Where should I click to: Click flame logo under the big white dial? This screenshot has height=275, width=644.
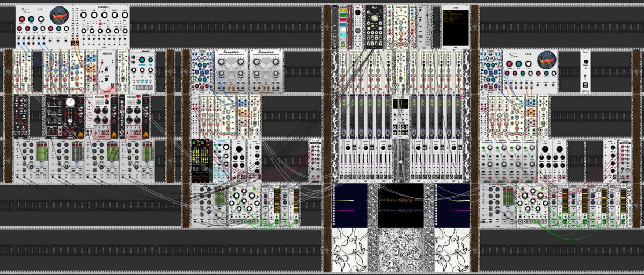tap(80, 135)
